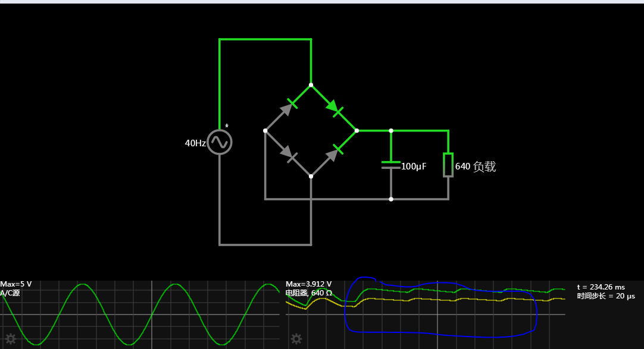The width and height of the screenshot is (644, 349).
Task: Open the A/C source scope settings gear
Action: [x=10, y=339]
